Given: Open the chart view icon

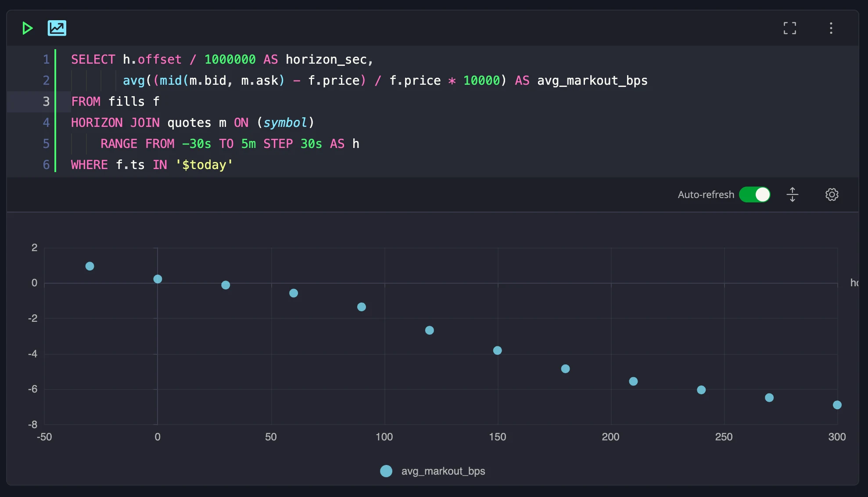Looking at the screenshot, I should point(57,28).
